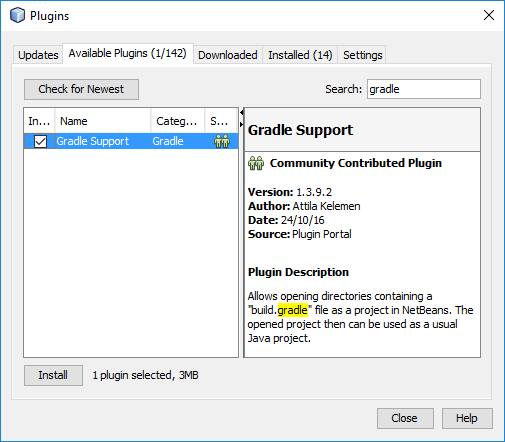Sort by the Name column header
This screenshot has height=442, width=505.
coord(103,121)
